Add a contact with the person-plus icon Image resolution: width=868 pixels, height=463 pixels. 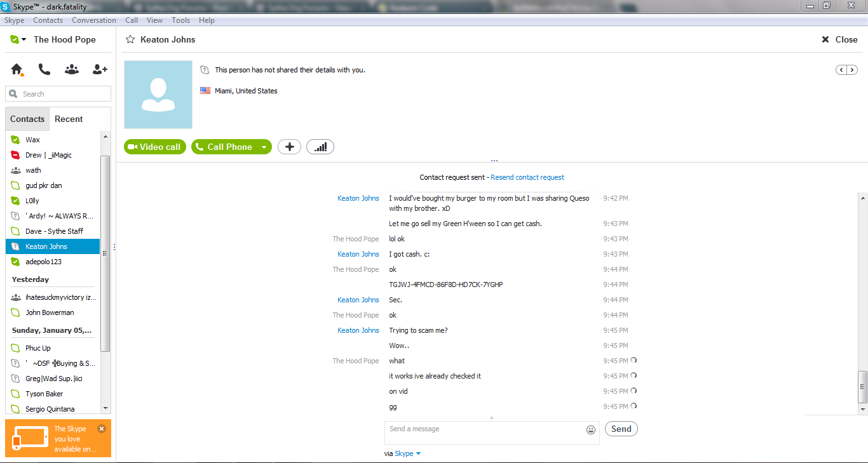(100, 69)
